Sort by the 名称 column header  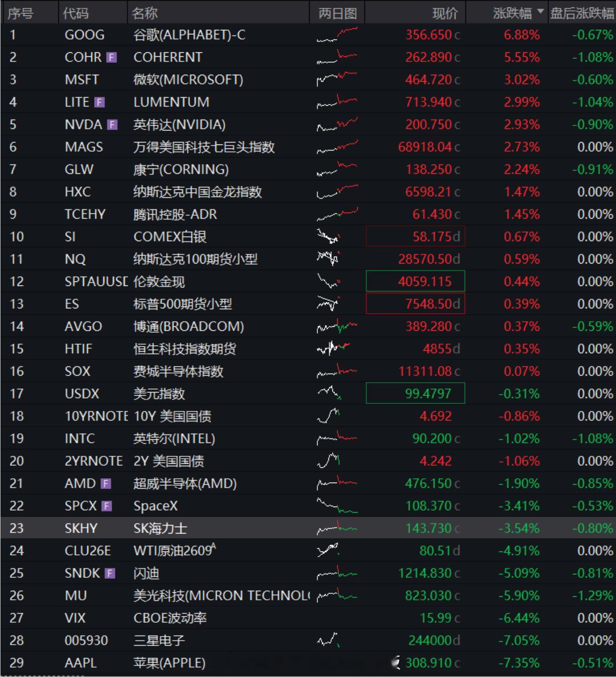coord(145,13)
